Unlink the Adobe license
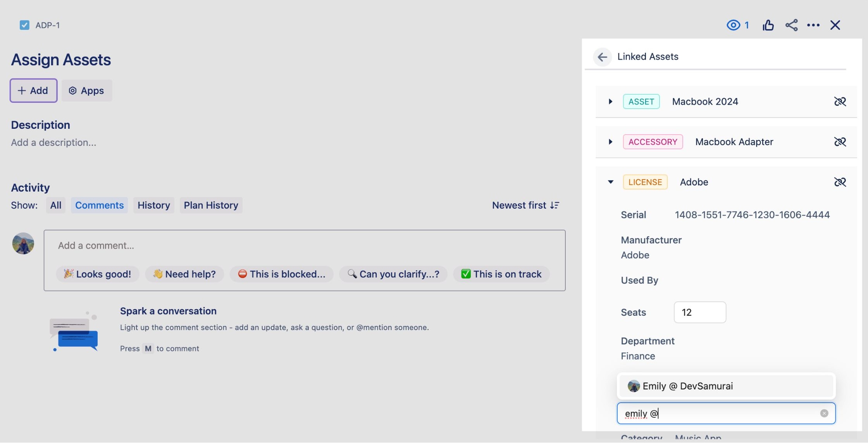The image size is (868, 443). click(x=840, y=182)
